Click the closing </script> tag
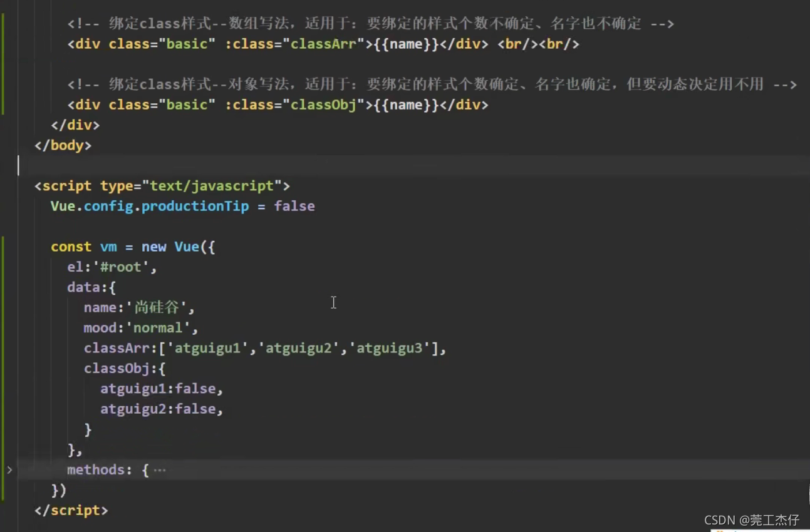 pyautogui.click(x=71, y=510)
